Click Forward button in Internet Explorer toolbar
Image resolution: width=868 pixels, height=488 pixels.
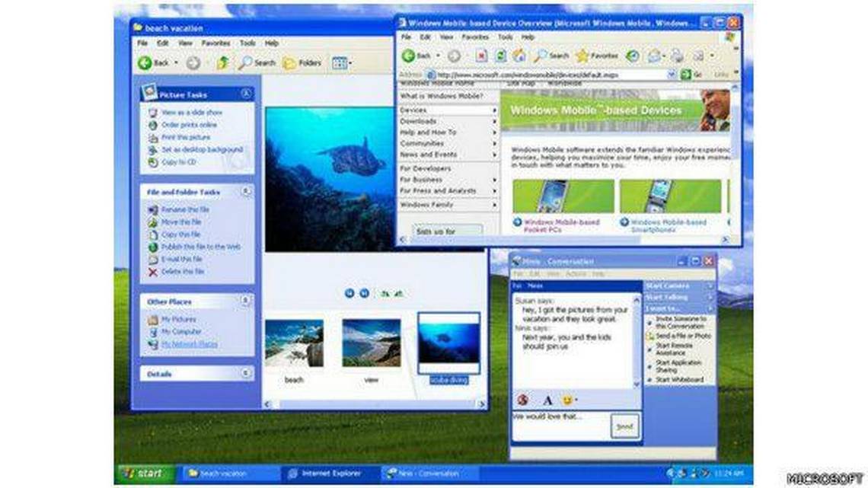(x=454, y=56)
